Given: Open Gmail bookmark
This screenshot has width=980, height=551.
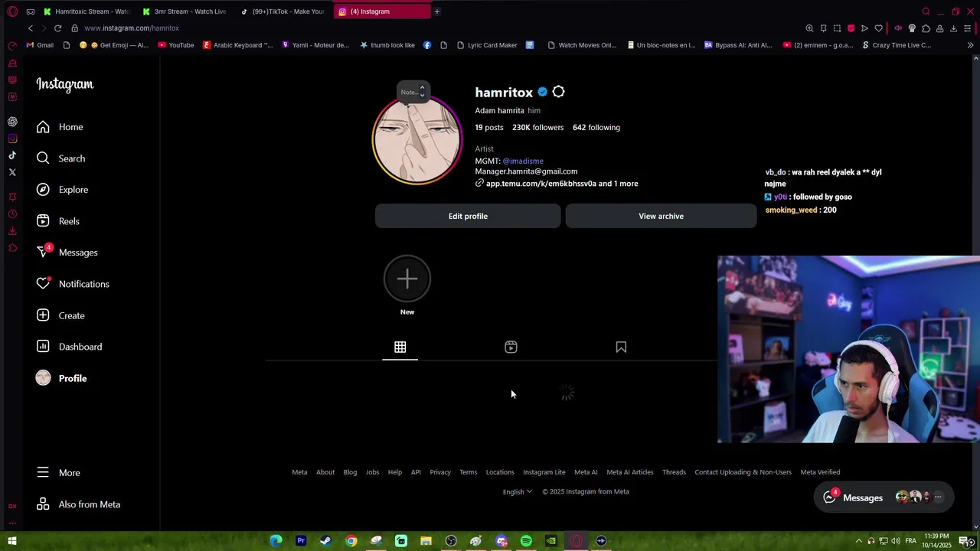Looking at the screenshot, I should [x=40, y=45].
